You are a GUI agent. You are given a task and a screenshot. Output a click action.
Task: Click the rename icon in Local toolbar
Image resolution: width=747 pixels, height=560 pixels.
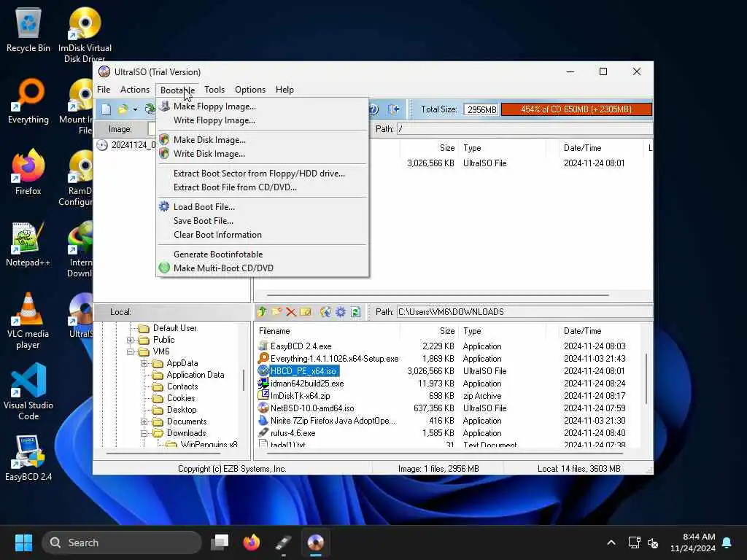click(x=306, y=312)
